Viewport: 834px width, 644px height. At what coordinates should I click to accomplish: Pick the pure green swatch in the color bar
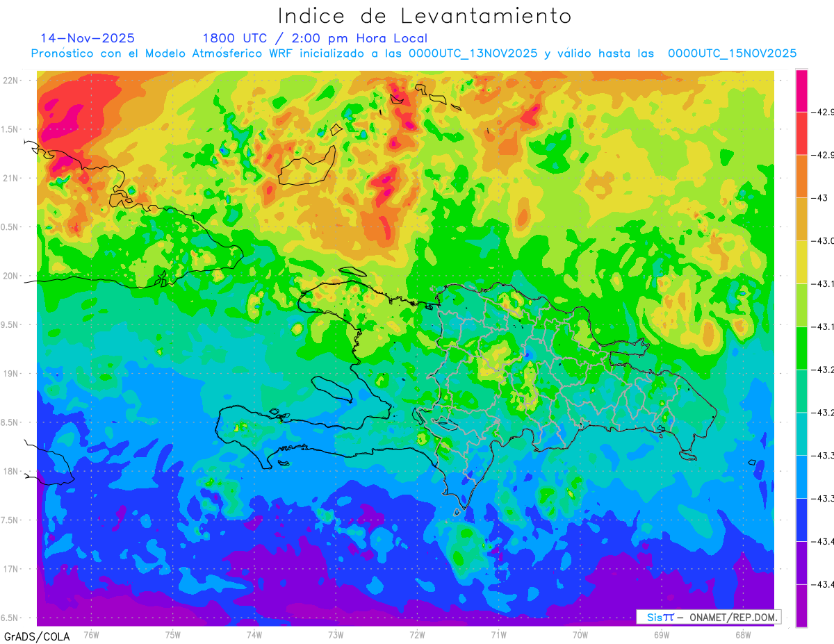click(x=801, y=348)
